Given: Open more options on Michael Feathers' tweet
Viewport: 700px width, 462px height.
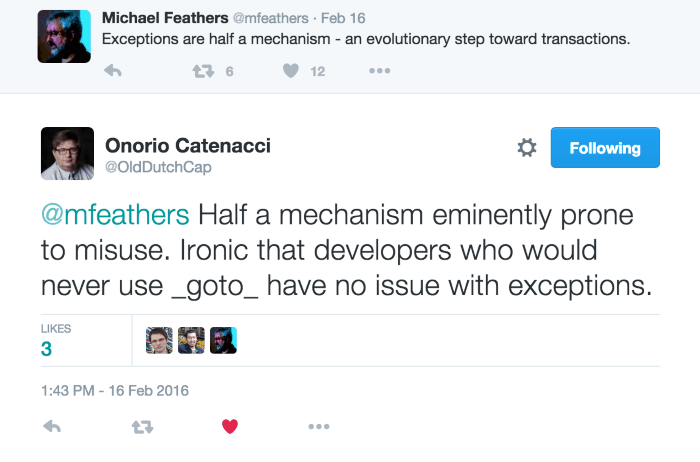Looking at the screenshot, I should pyautogui.click(x=379, y=72).
